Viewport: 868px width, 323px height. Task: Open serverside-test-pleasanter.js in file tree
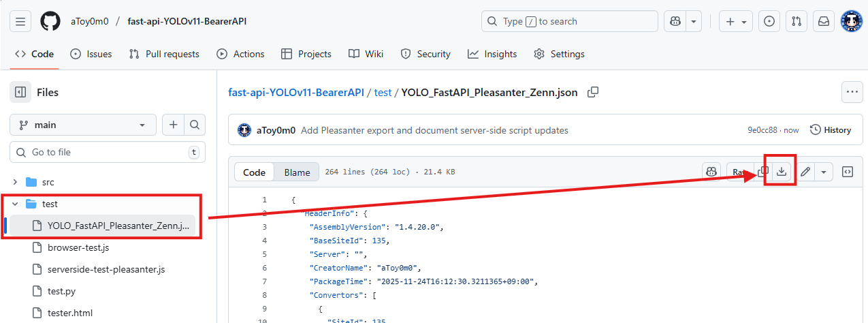106,269
